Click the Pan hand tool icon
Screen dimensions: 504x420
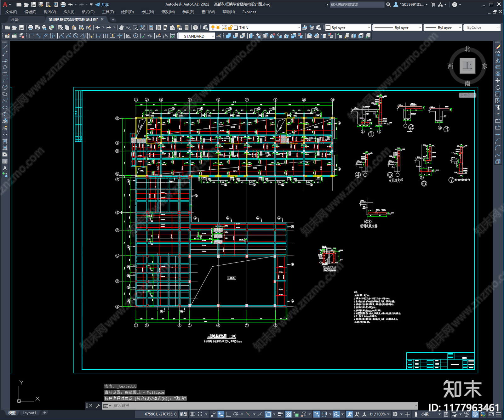[x=121, y=28]
